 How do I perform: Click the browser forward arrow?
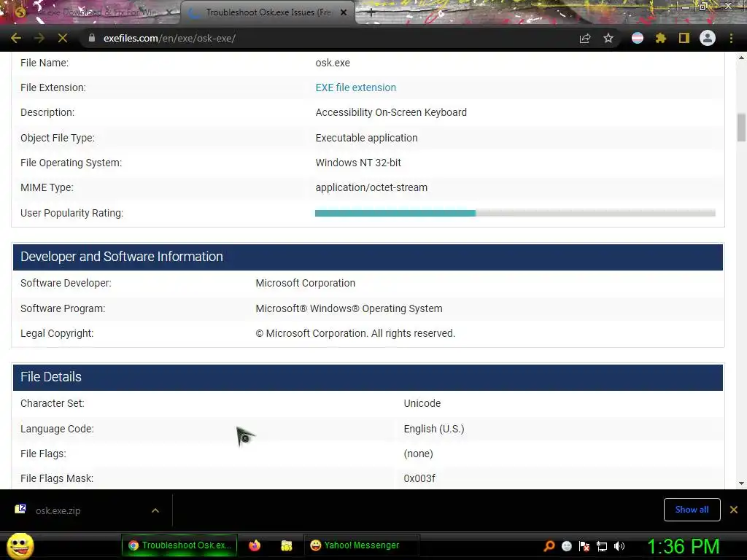click(39, 38)
